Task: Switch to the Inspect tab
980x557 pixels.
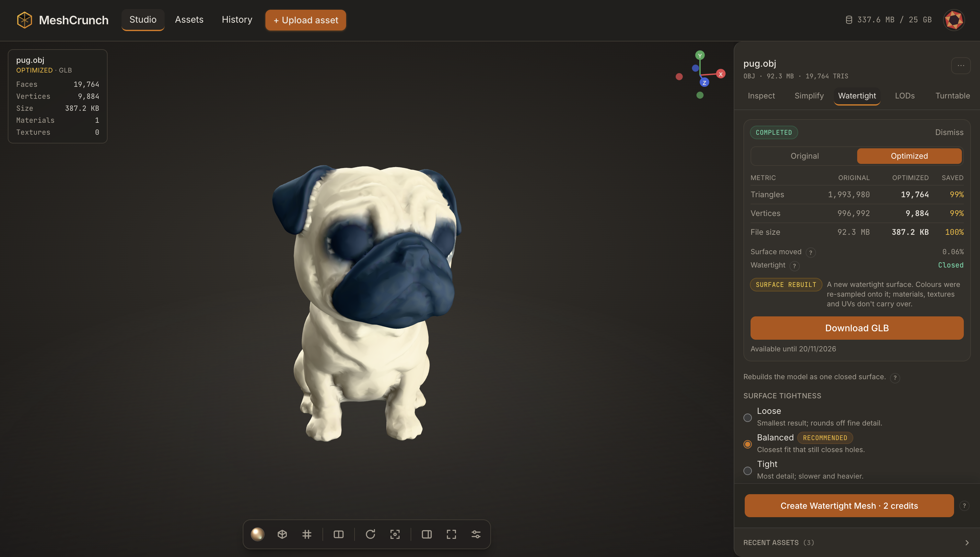Action: point(761,96)
